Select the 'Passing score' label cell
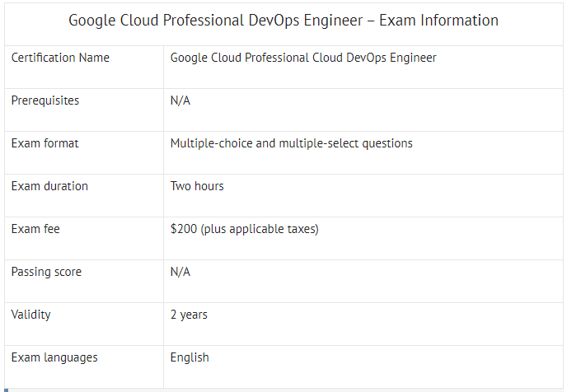The height and width of the screenshot is (392, 567). (46, 272)
